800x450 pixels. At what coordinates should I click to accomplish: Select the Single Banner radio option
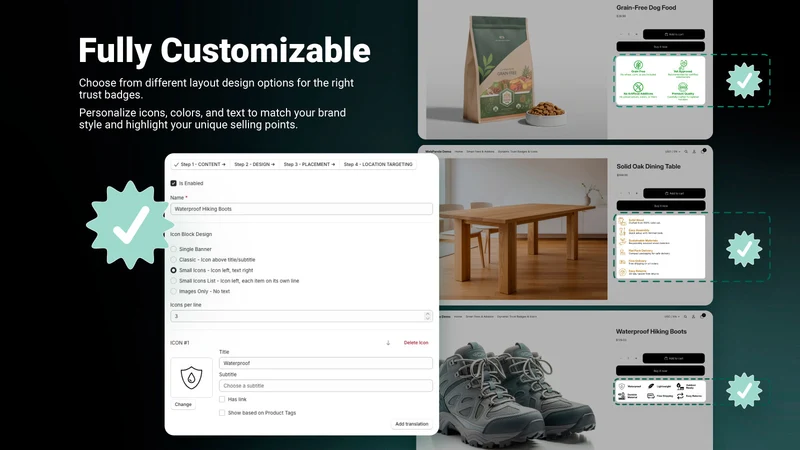[x=173, y=249]
